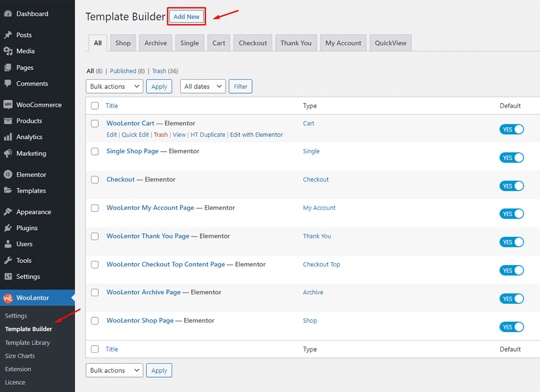540x392 pixels.
Task: Open Appearance settings from the sidebar
Action: tap(34, 211)
